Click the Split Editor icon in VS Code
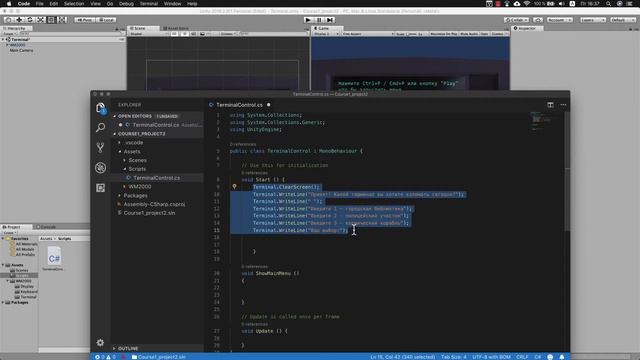 click(x=550, y=105)
